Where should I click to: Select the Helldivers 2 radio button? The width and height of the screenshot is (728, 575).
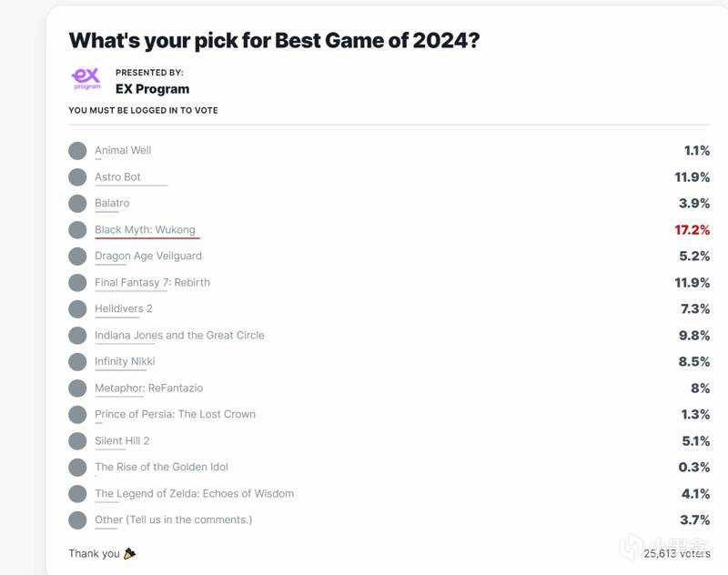point(77,308)
